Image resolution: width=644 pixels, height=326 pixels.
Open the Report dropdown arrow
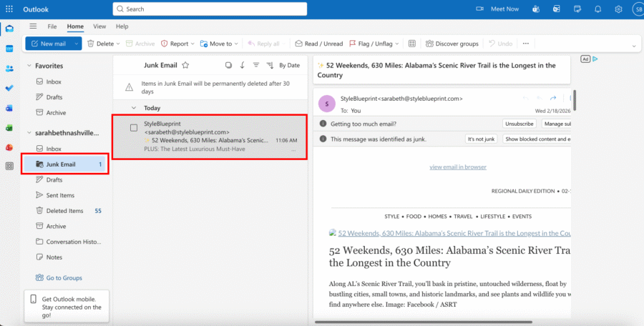click(192, 44)
